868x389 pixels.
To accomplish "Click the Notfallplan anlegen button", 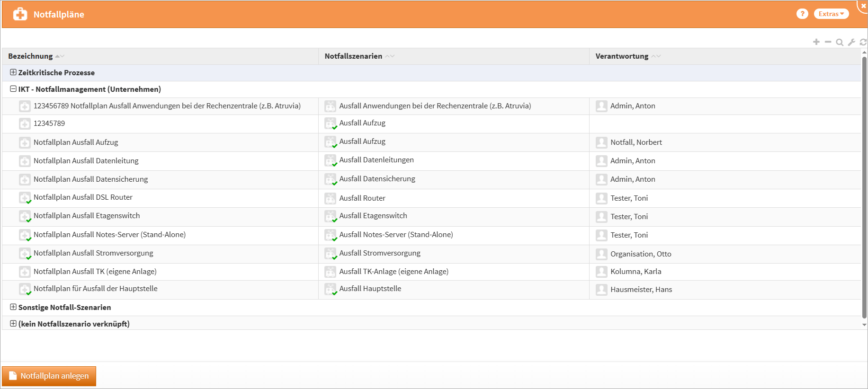I will pos(49,376).
